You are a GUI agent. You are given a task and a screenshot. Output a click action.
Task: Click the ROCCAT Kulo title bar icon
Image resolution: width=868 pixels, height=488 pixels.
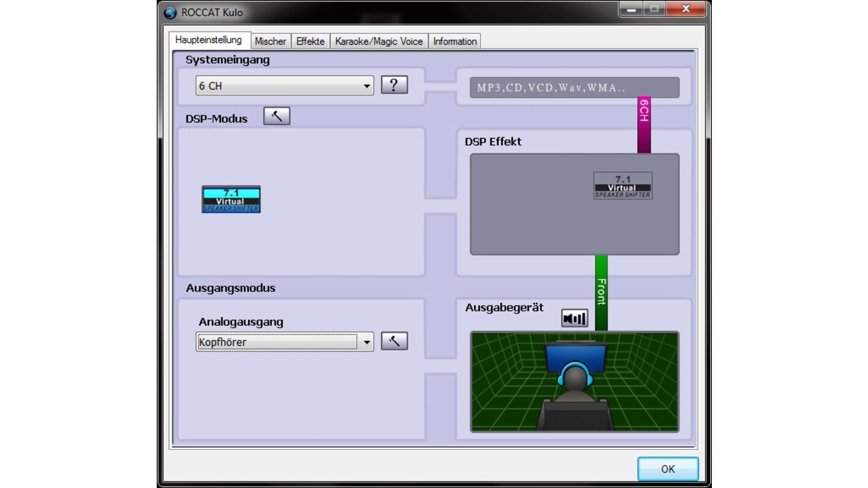171,13
